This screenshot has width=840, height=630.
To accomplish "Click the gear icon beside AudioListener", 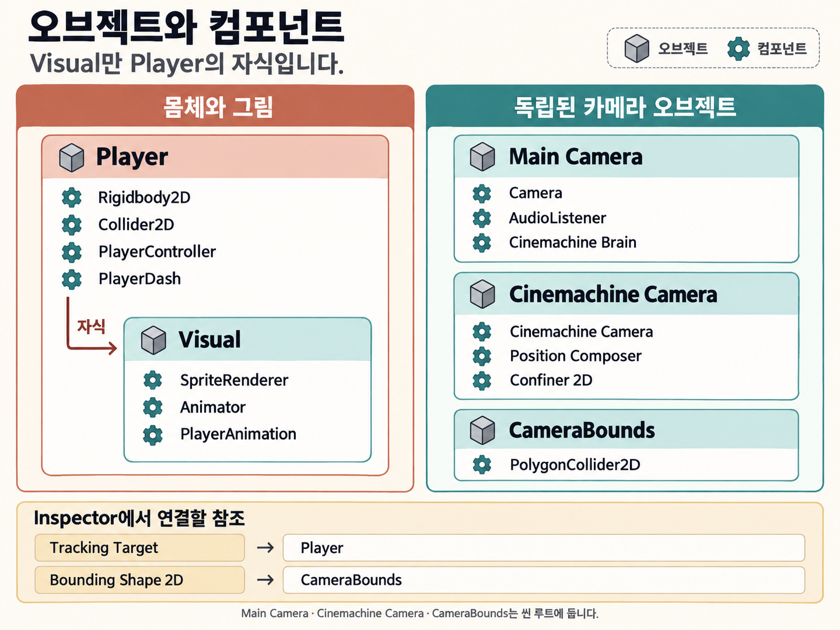I will (482, 218).
